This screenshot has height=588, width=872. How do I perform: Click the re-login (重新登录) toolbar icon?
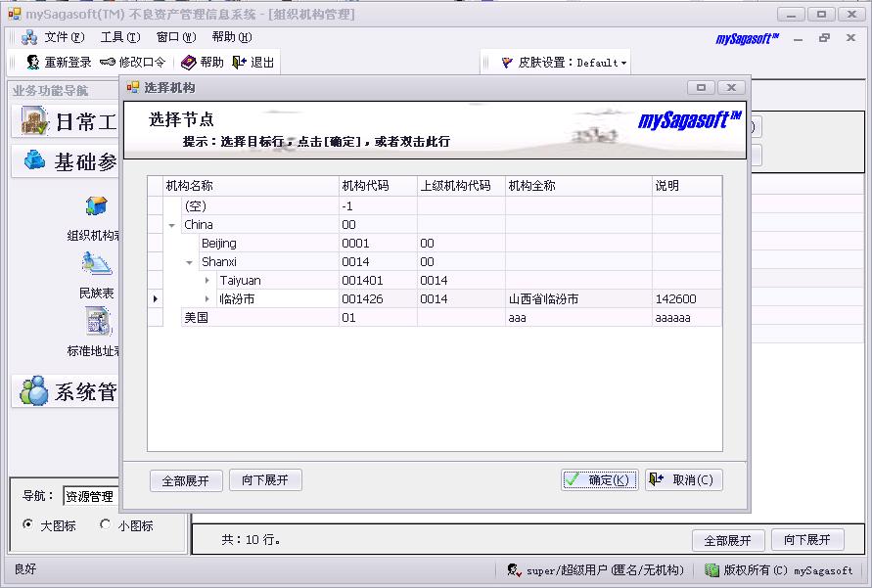[x=33, y=63]
